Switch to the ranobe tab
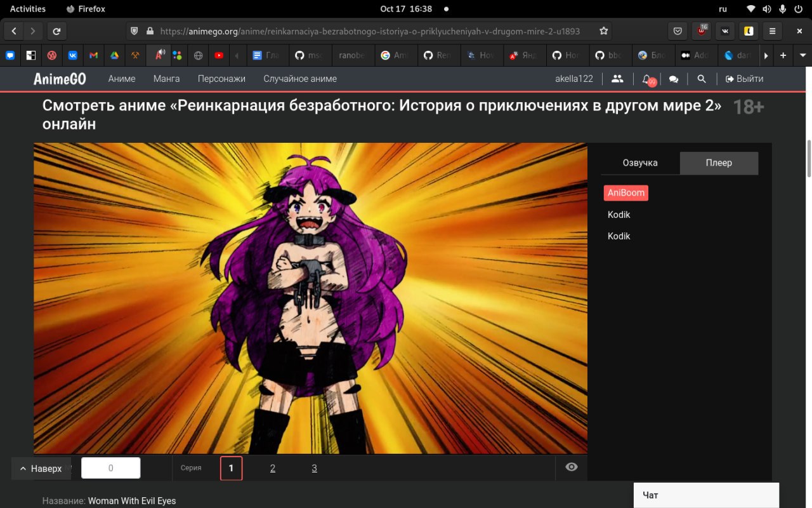Image resolution: width=812 pixels, height=508 pixels. point(352,55)
